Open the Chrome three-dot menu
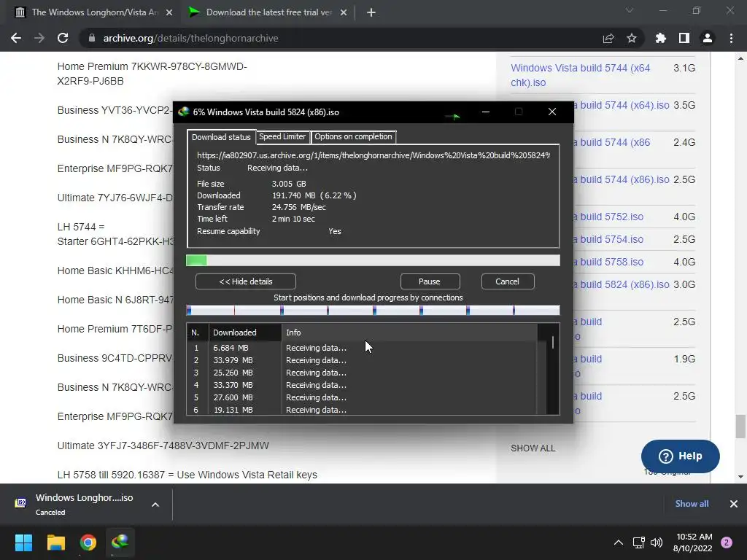This screenshot has width=747, height=560. [x=731, y=38]
